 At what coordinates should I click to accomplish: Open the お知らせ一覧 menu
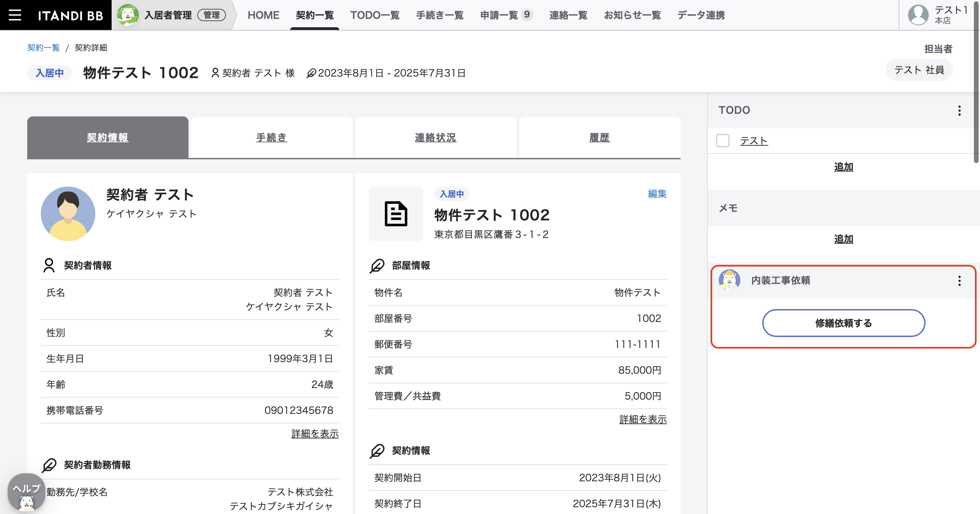[632, 15]
